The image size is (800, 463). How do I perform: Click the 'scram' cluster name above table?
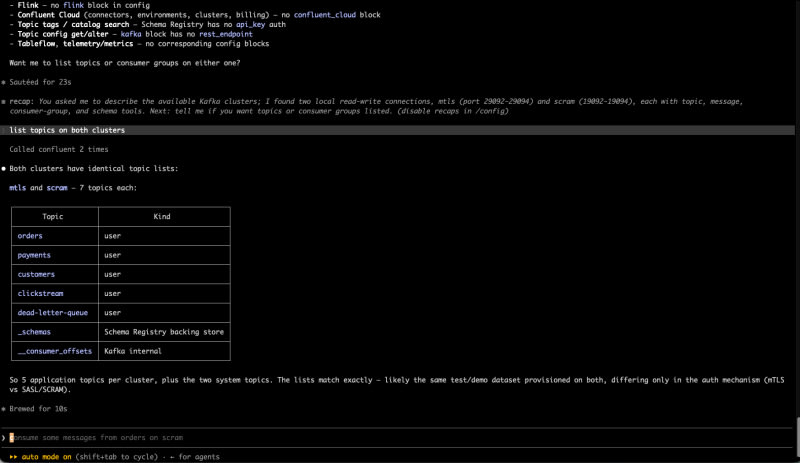pyautogui.click(x=57, y=188)
